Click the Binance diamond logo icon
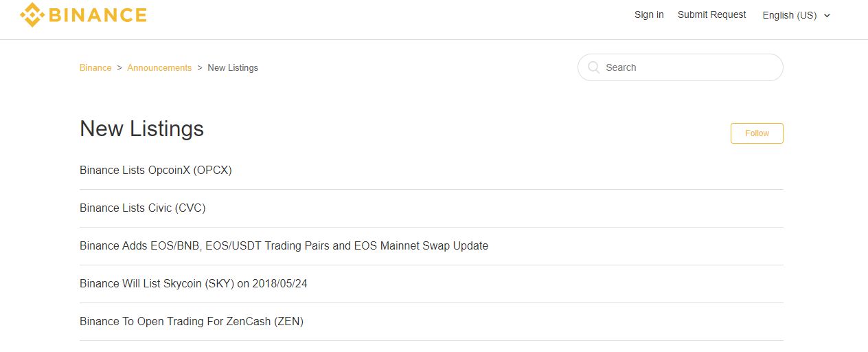This screenshot has height=352, width=868. coord(32,14)
